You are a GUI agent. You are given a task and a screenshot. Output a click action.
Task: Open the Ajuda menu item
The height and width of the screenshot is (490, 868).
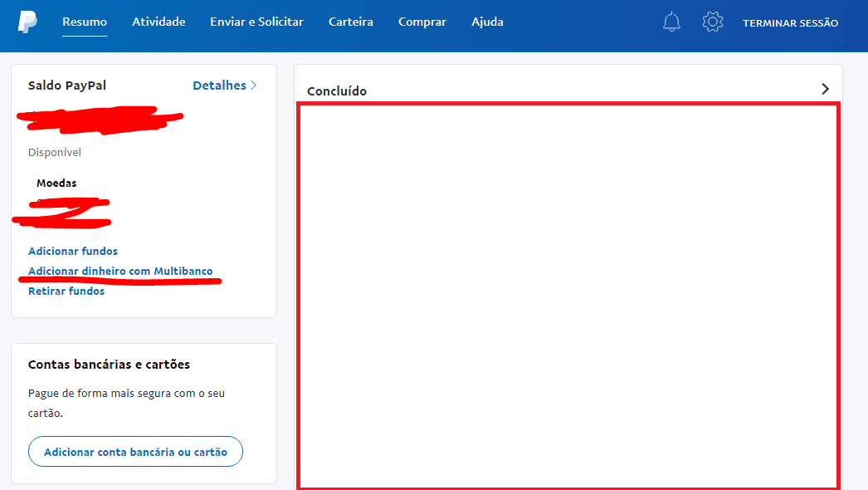tap(487, 22)
